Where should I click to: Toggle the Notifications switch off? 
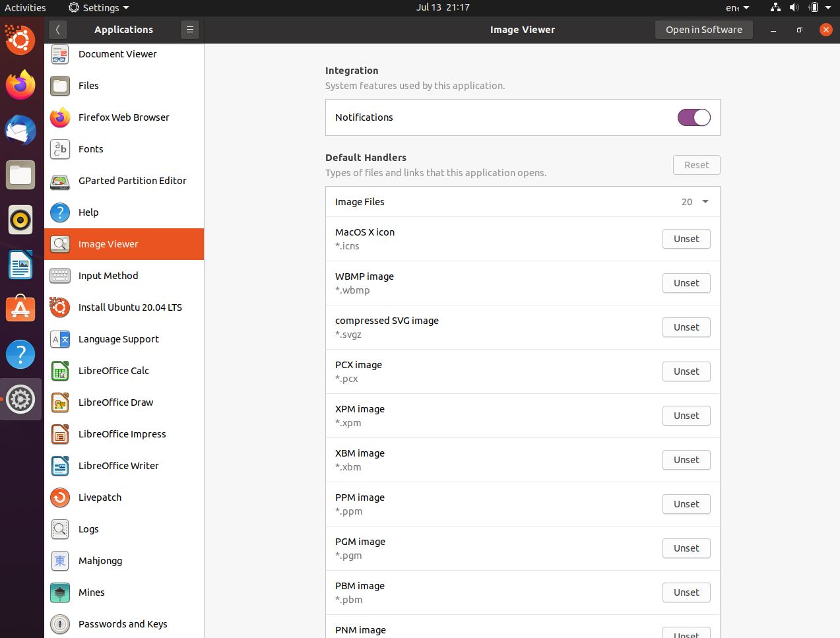[x=694, y=117]
